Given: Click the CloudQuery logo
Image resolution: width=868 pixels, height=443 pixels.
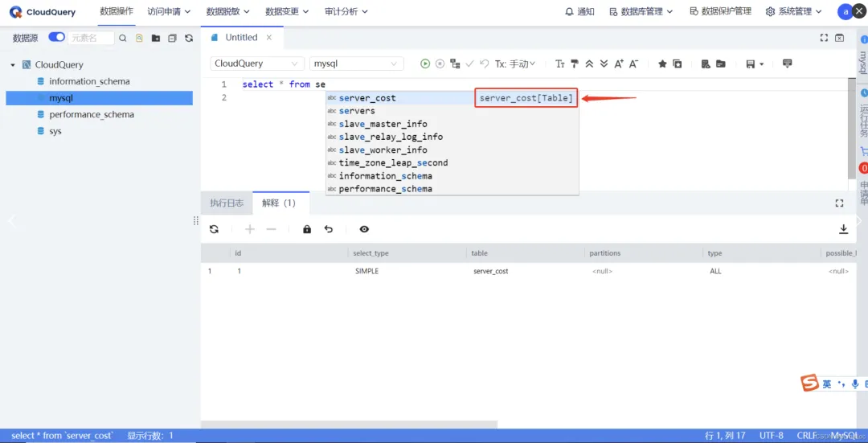Looking at the screenshot, I should pyautogui.click(x=43, y=11).
